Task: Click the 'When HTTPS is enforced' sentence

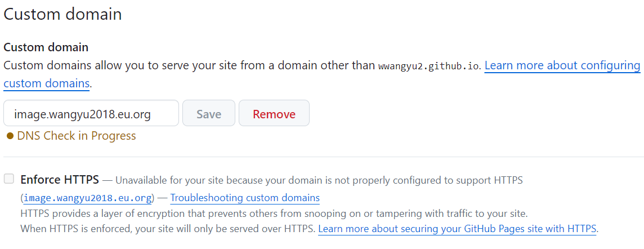Action: pyautogui.click(x=168, y=229)
